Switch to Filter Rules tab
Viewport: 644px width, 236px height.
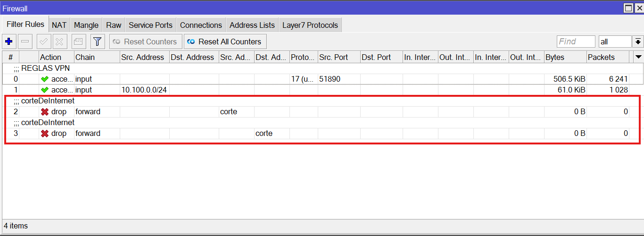[x=25, y=25]
